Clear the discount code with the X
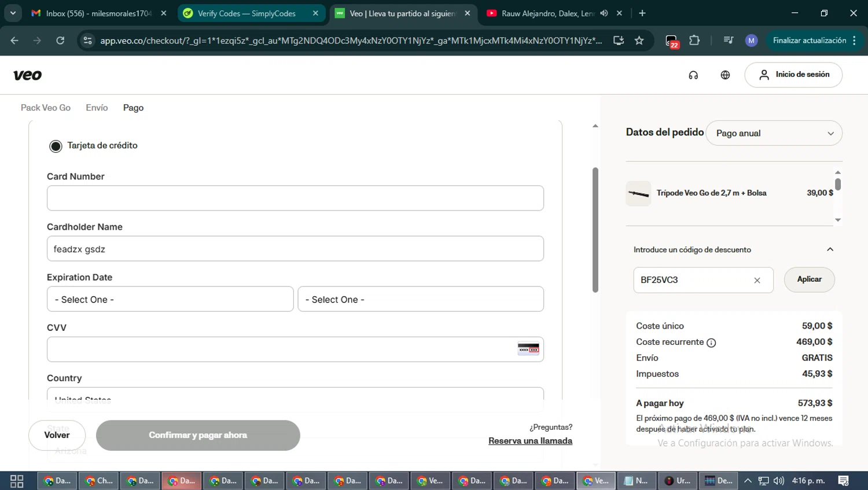 pos(757,280)
